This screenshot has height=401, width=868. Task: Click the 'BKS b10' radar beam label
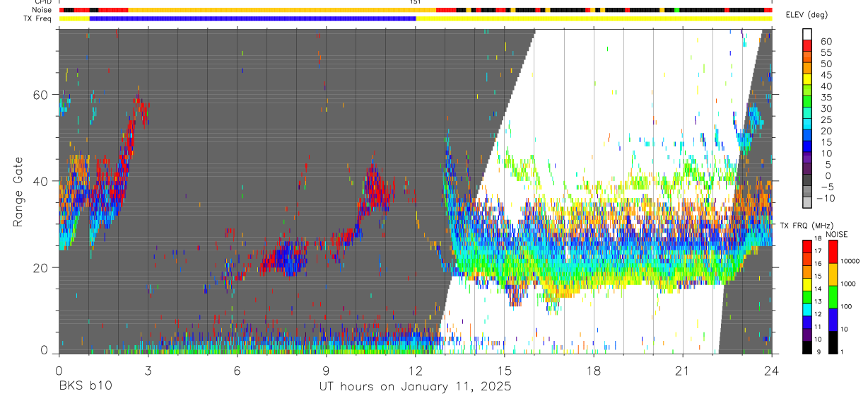[x=85, y=387]
